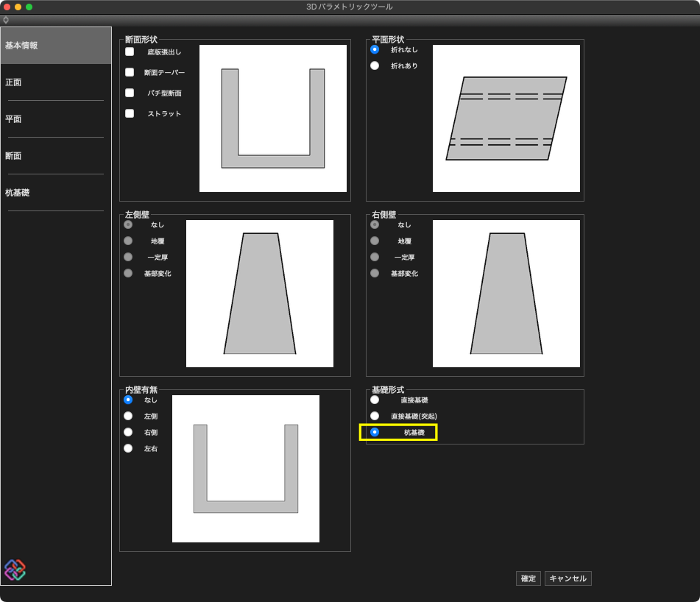Click the キャンセル button
Viewport: 700px width, 602px height.
(568, 578)
